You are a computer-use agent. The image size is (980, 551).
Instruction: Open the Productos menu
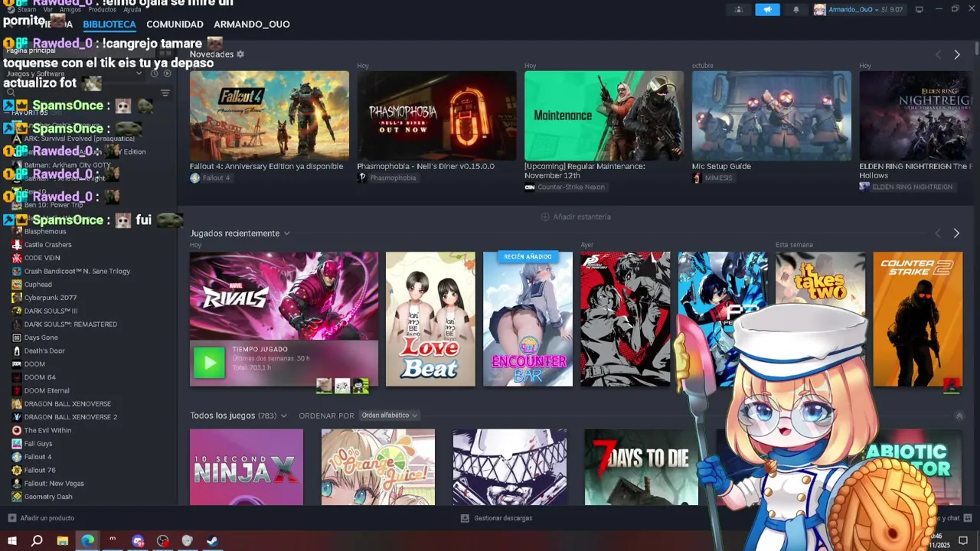(102, 9)
